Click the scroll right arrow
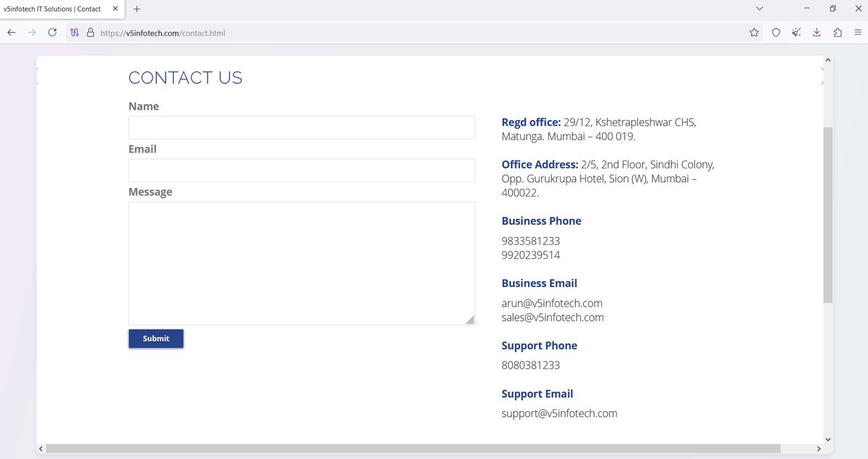Image resolution: width=868 pixels, height=459 pixels. [x=818, y=449]
